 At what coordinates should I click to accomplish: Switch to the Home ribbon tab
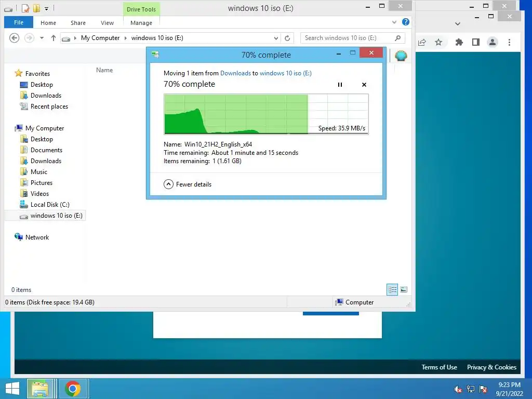tap(48, 23)
